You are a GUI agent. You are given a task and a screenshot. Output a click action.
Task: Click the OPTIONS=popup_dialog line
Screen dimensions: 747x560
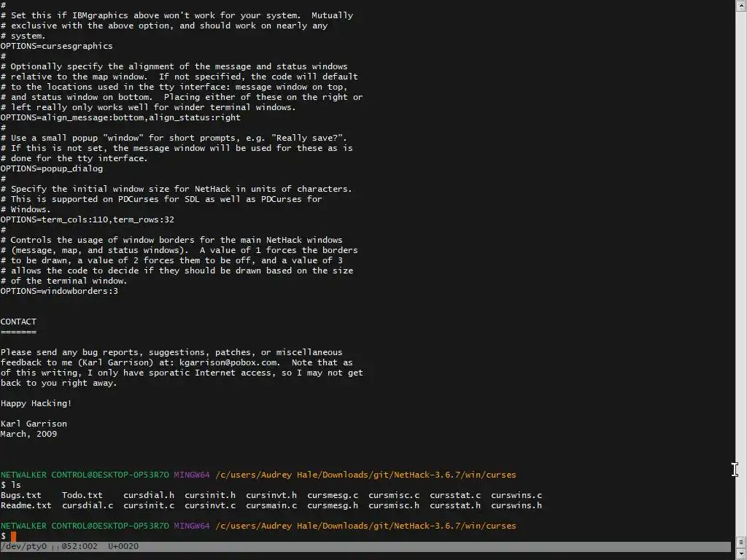pyautogui.click(x=52, y=168)
